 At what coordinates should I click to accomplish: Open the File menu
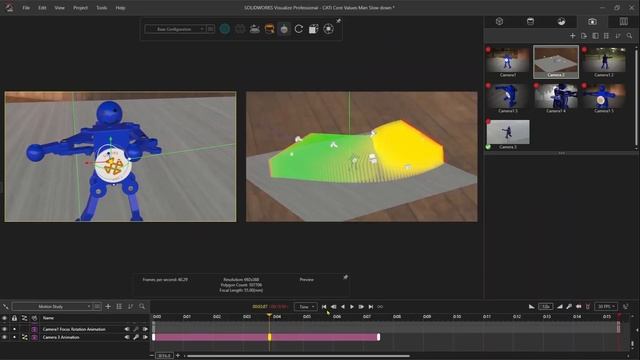point(26,8)
